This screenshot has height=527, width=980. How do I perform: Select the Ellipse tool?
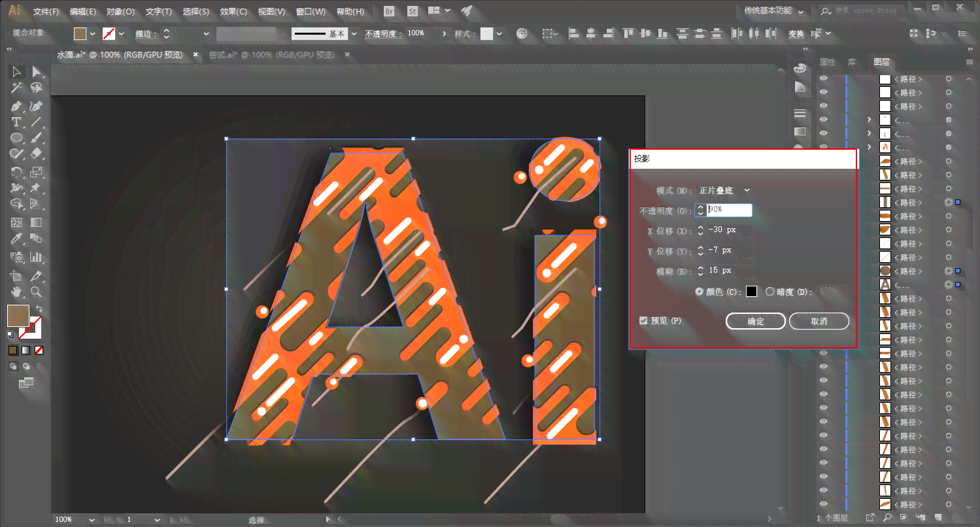[17, 138]
